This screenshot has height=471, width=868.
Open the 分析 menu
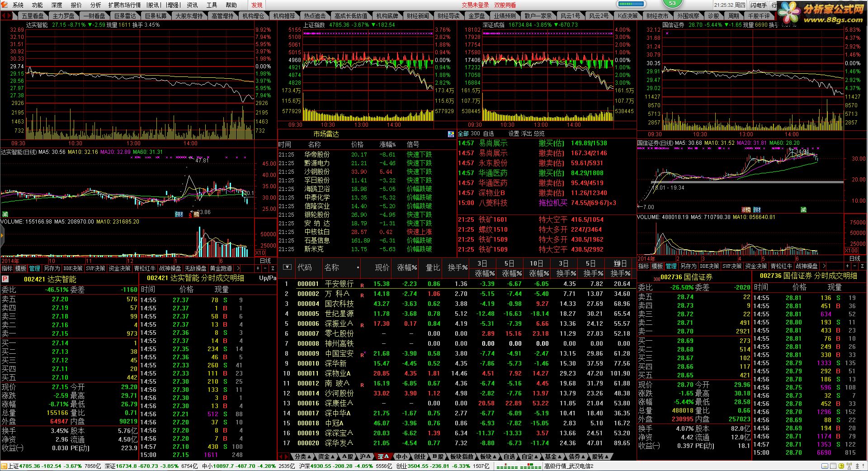click(95, 5)
